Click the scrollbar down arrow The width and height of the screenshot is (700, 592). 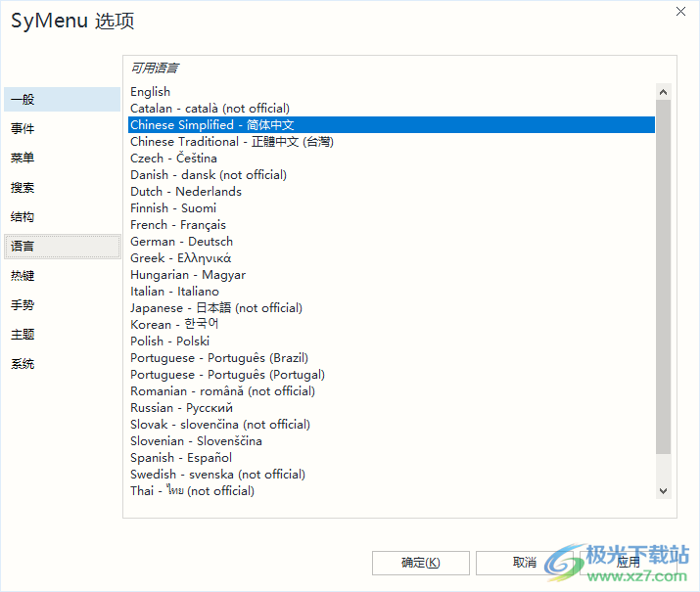[663, 491]
